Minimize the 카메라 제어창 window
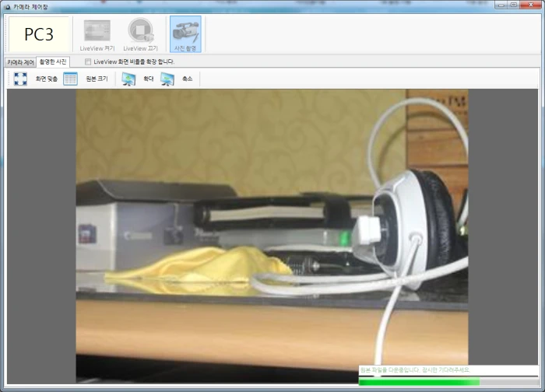The image size is (545, 392). pos(501,5)
